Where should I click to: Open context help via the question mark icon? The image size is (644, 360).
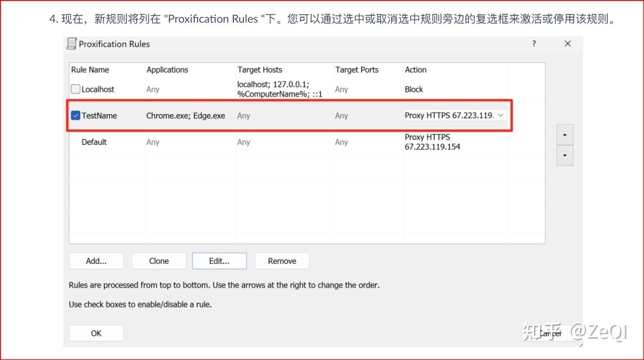[534, 43]
